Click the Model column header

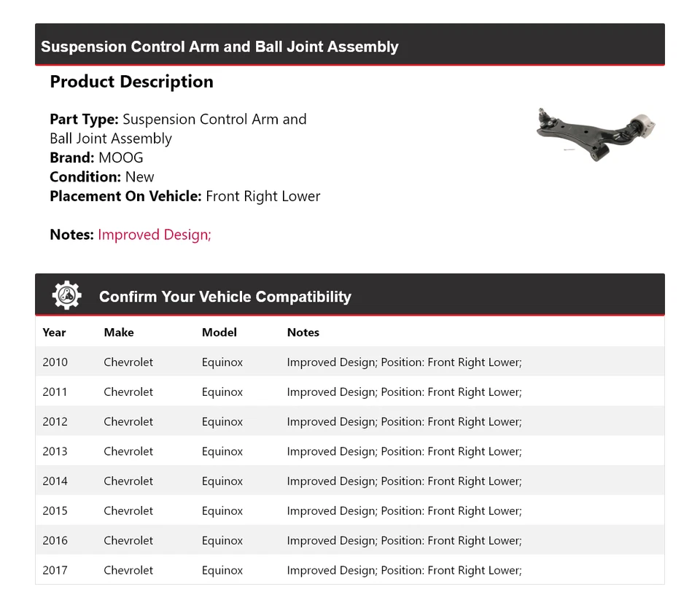(219, 332)
